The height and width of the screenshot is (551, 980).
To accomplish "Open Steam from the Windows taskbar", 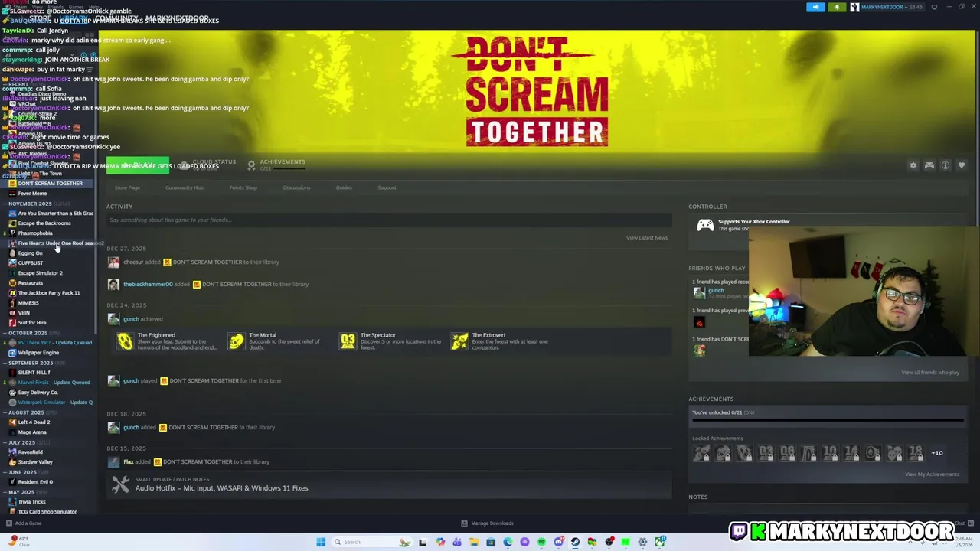I will [x=575, y=542].
